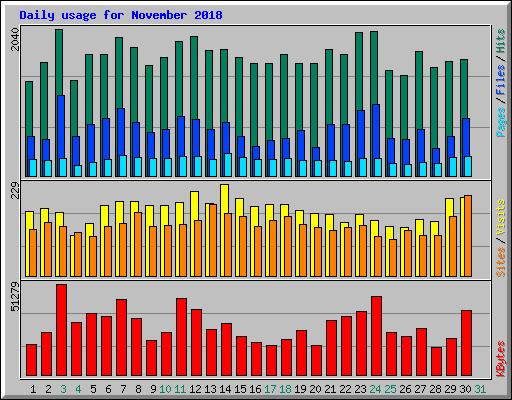The width and height of the screenshot is (512, 400).
Task: Select green weekend day label 17
Action: (270, 389)
